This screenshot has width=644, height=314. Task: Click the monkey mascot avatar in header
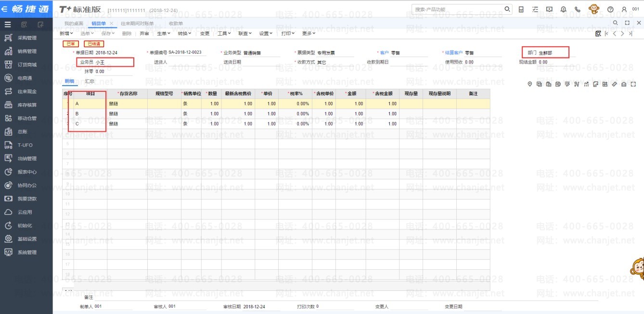[594, 9]
